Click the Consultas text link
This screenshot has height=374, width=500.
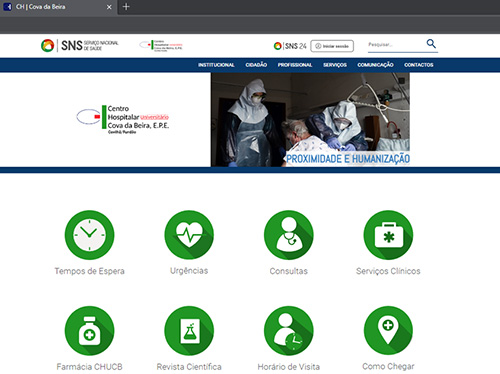[x=289, y=271]
